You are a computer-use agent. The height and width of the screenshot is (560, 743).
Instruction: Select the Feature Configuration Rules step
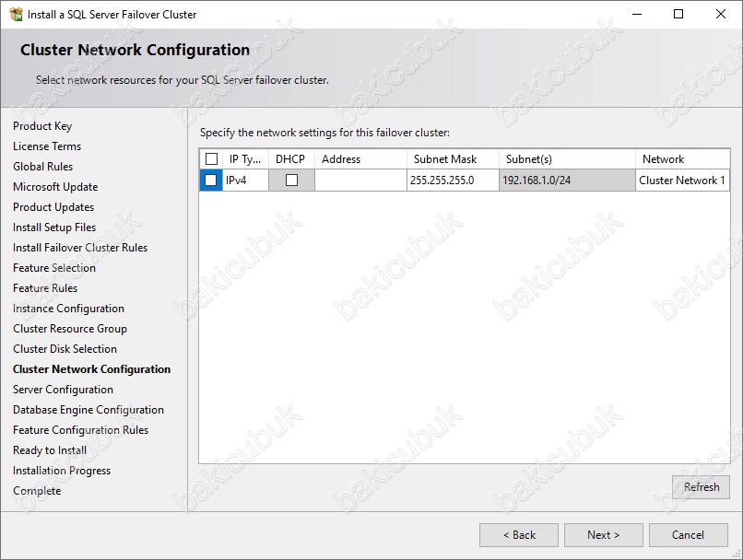(x=80, y=430)
